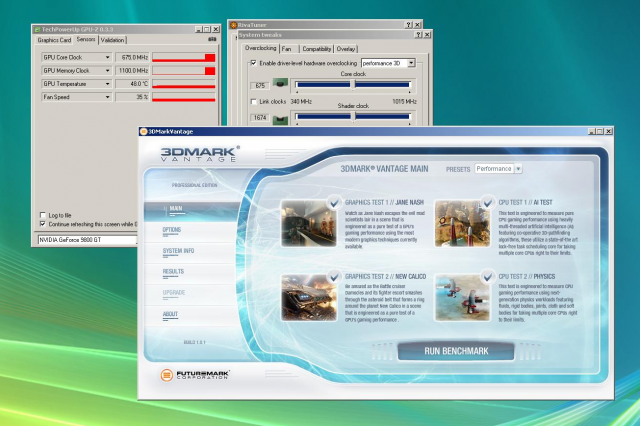Open the Compatibility tab
Viewport: 640px width, 426px height.
coord(316,49)
